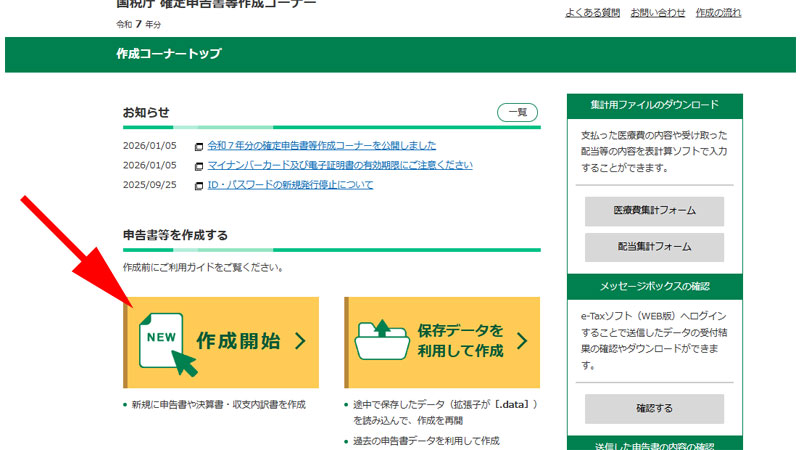Image resolution: width=800 pixels, height=450 pixels.
Task: Click the NEW document icon on 作成開始
Action: tap(167, 344)
